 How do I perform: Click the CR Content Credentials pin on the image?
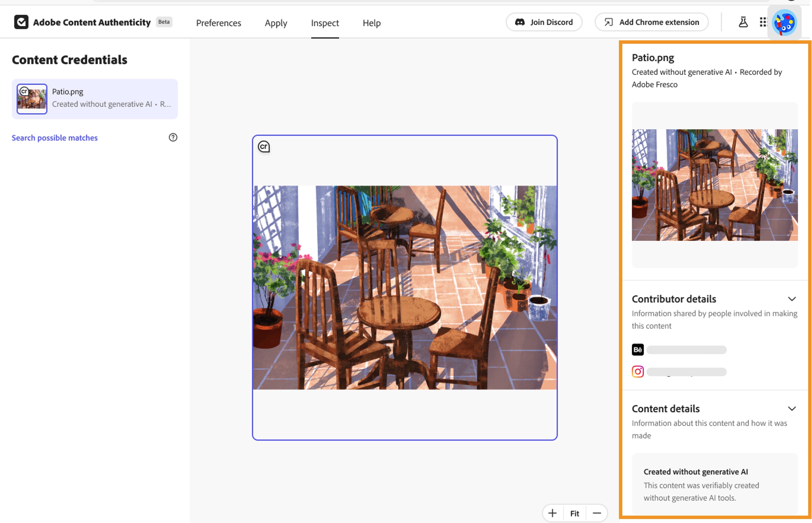[x=264, y=147]
